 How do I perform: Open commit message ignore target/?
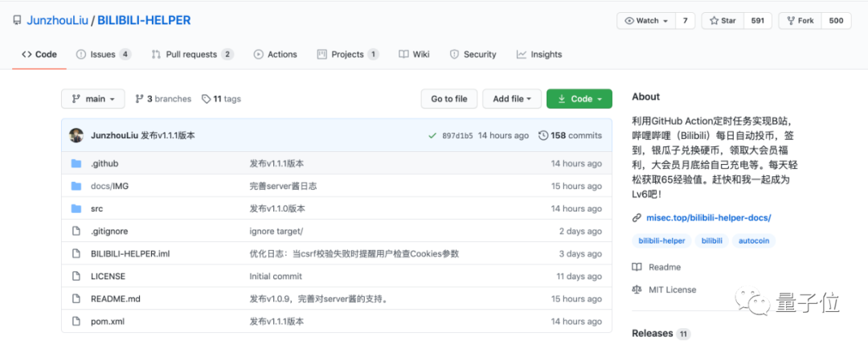pos(276,232)
